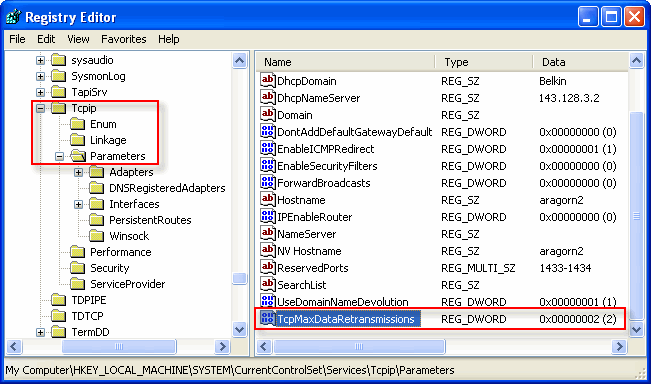Select the TDTCP key
651x384 pixels.
(x=87, y=316)
